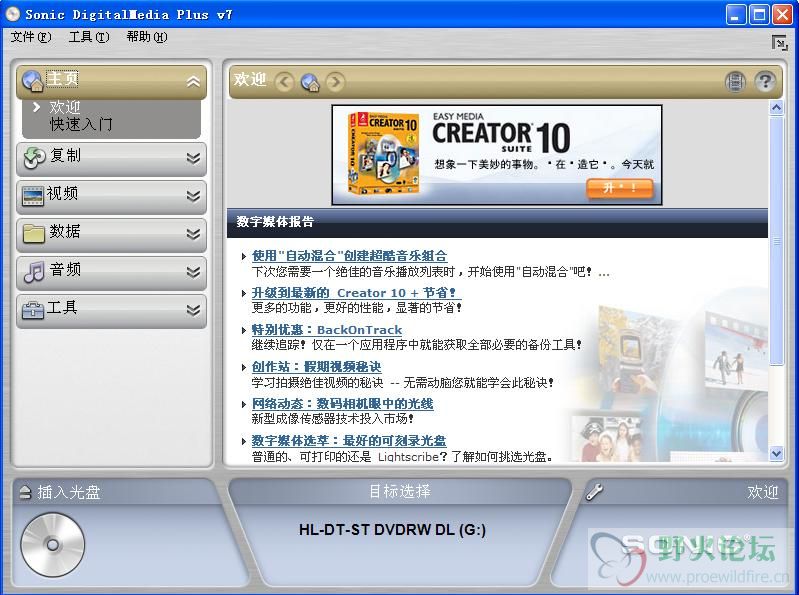Screen dimensions: 799x595
Task: Go back with the left arrow button
Action: coord(284,82)
